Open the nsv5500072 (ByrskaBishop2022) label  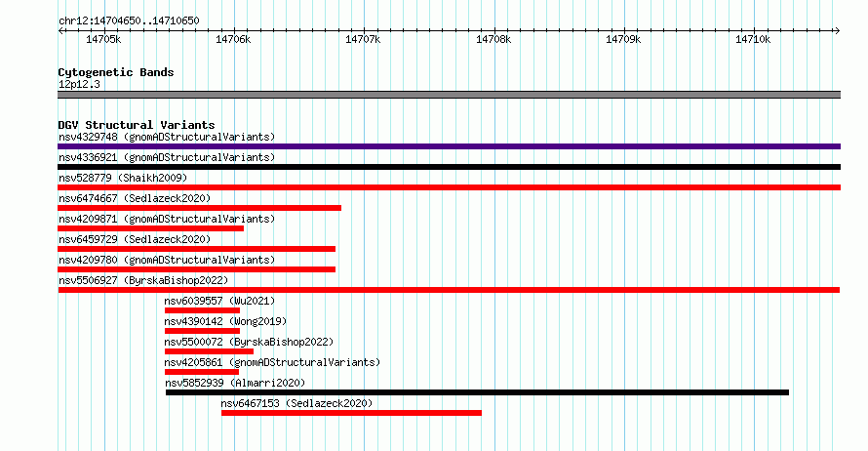[x=249, y=342]
